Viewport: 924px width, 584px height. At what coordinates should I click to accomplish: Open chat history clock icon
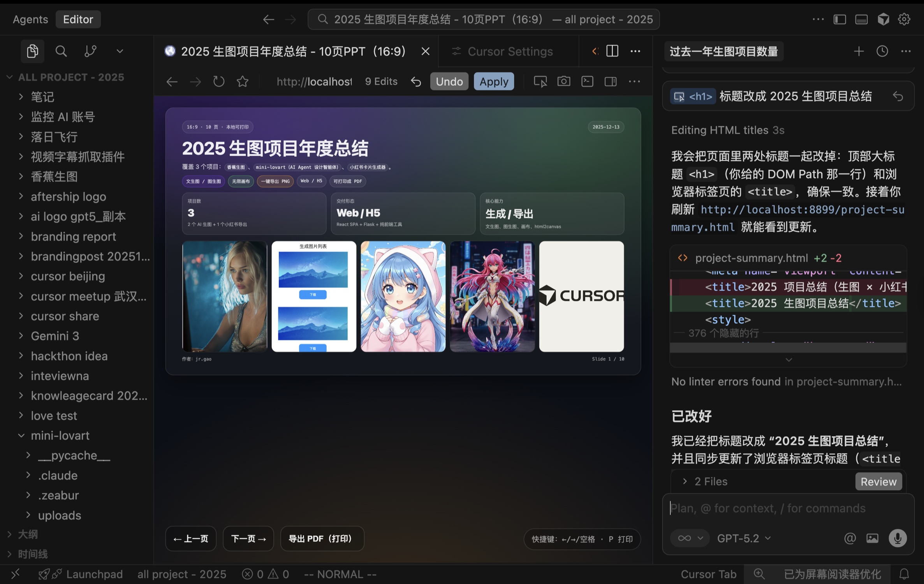[882, 51]
